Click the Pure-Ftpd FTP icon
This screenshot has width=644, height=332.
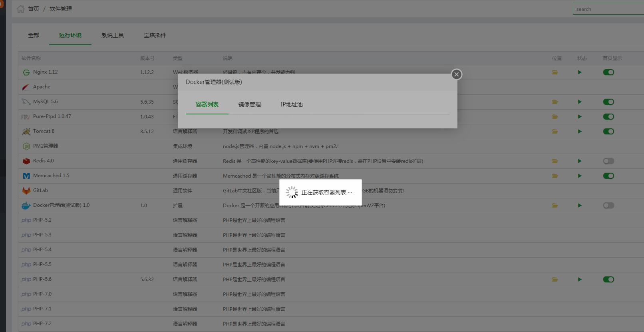coord(26,117)
